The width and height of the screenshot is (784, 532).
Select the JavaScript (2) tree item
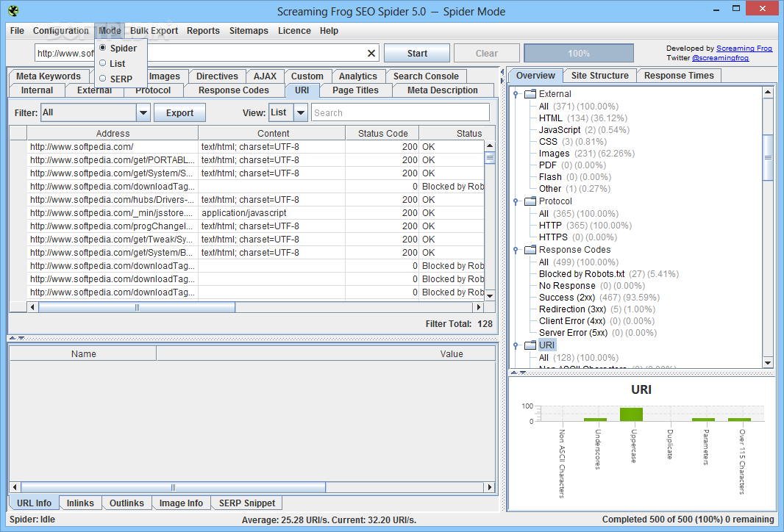[x=584, y=130]
